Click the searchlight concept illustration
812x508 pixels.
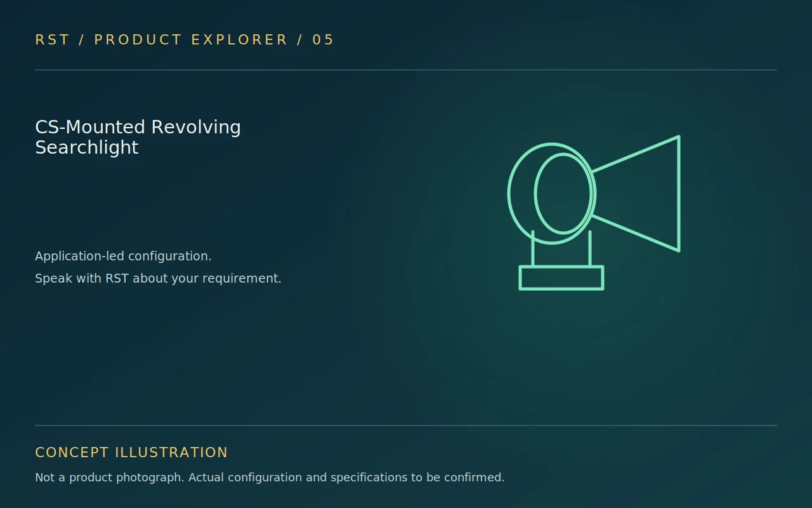[x=594, y=213]
